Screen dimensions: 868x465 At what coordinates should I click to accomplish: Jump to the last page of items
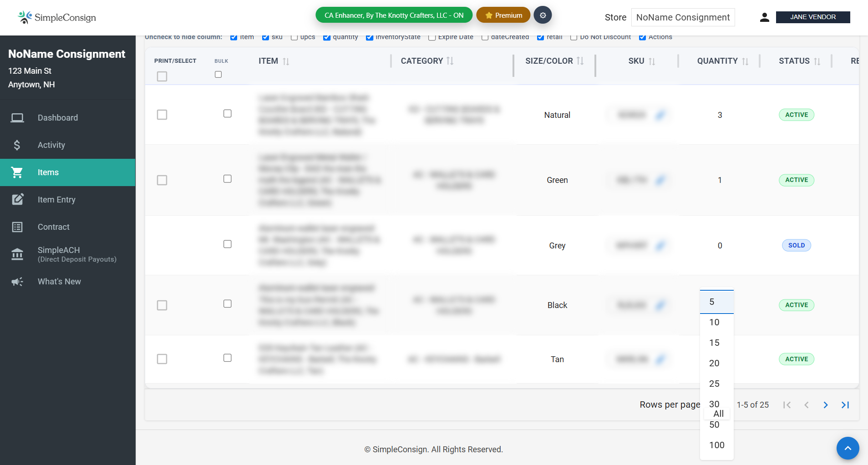pyautogui.click(x=845, y=405)
